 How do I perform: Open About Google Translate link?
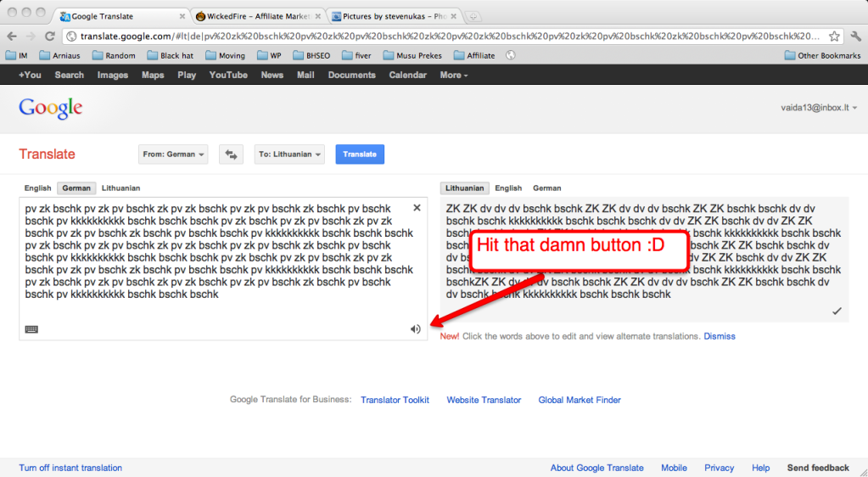596,469
